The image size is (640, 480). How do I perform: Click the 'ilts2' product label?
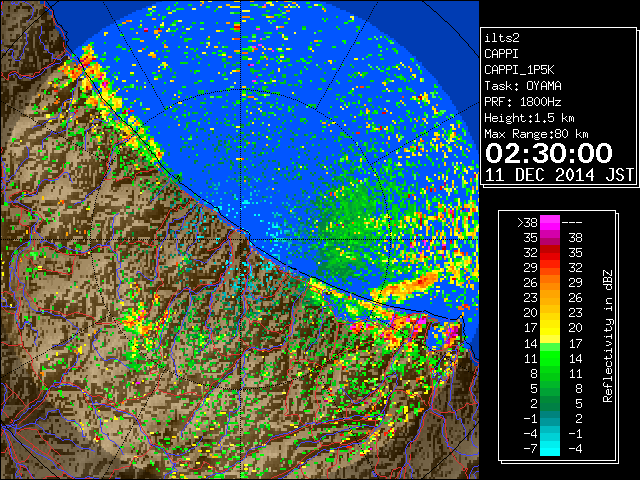(502, 38)
